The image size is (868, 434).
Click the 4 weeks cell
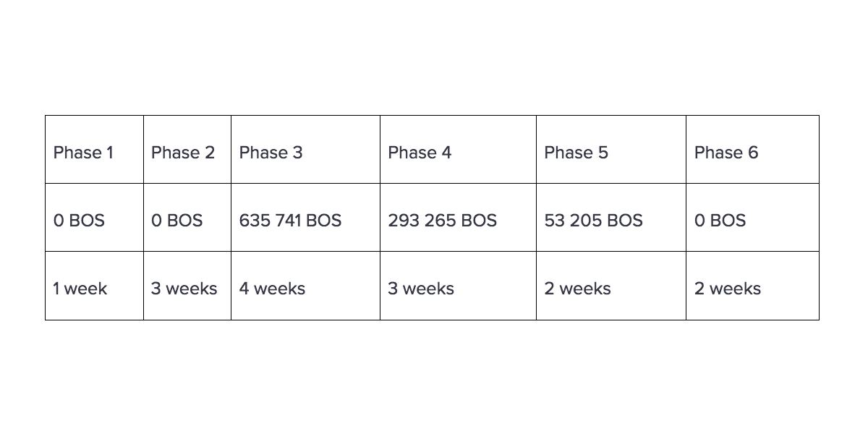(305, 286)
